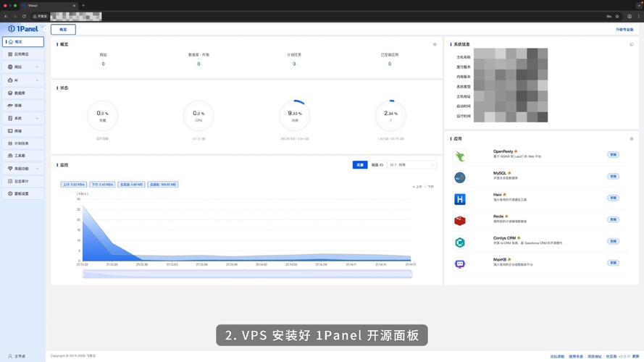Install MySQL with its 安装 button
The image size is (644, 362).
pos(613,176)
